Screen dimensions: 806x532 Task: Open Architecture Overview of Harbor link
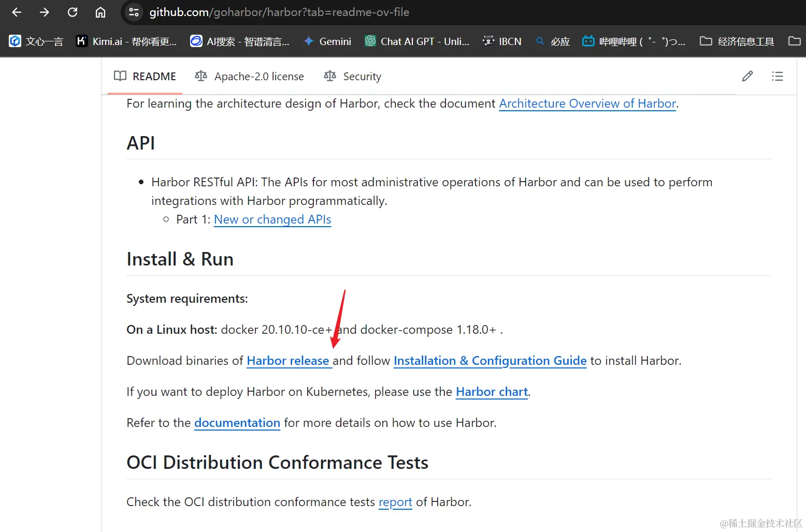pyautogui.click(x=587, y=104)
